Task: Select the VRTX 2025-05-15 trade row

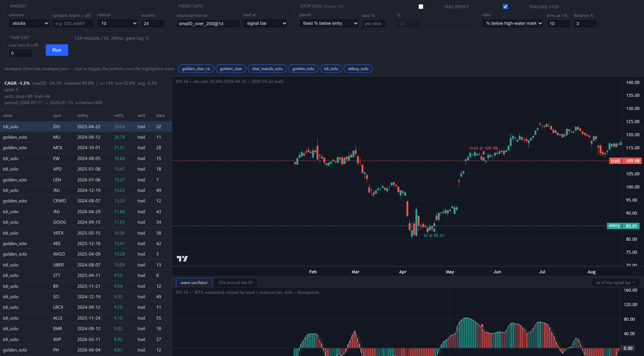Action: pyautogui.click(x=86, y=233)
